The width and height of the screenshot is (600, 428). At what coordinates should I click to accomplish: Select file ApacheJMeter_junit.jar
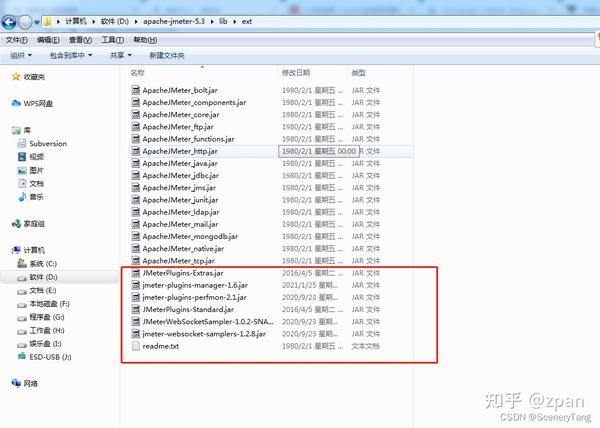180,200
